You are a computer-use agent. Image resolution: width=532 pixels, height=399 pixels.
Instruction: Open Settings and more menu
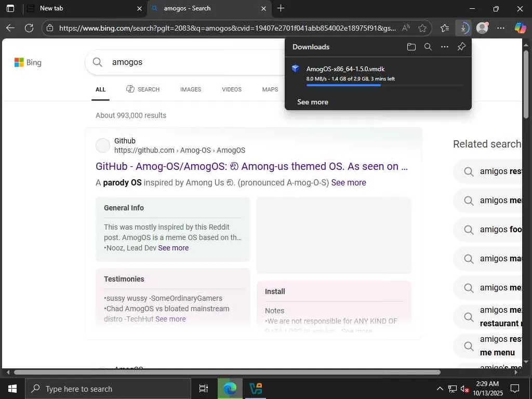501,28
